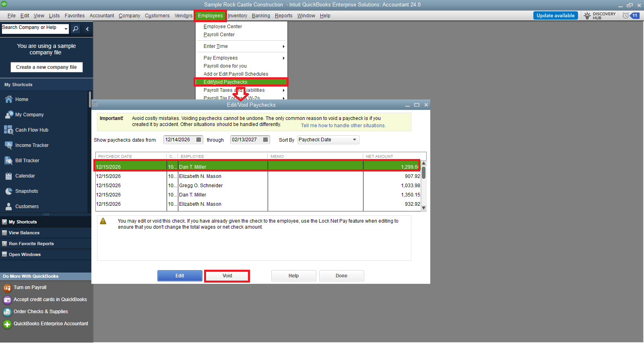Open the Reports menu
This screenshot has width=644, height=343.
tap(283, 16)
